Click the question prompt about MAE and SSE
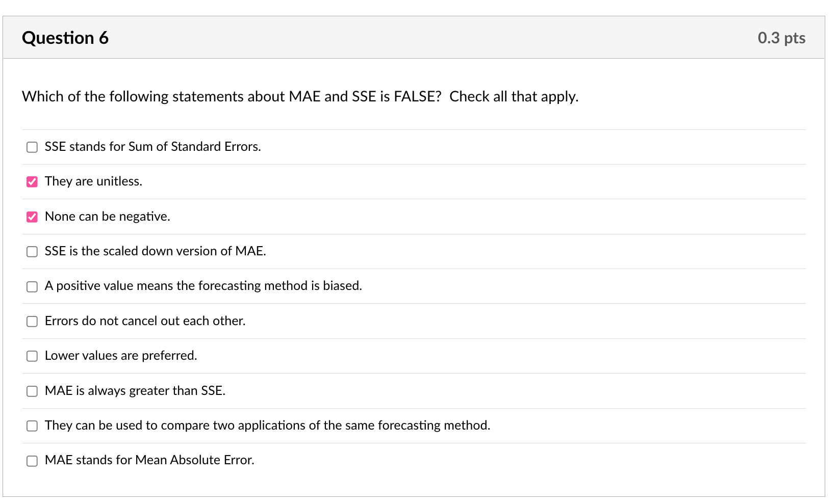The width and height of the screenshot is (840, 504). 300,96
